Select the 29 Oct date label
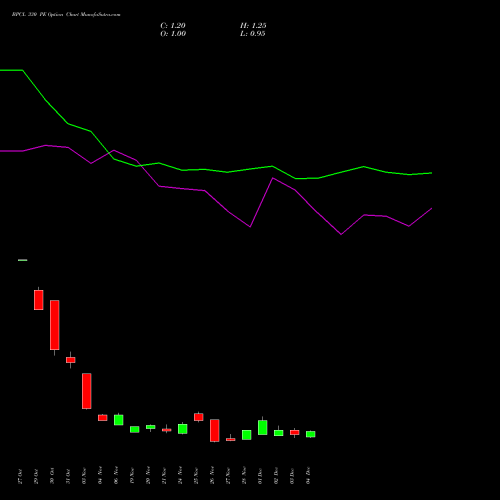The height and width of the screenshot is (500, 500). tap(36, 476)
